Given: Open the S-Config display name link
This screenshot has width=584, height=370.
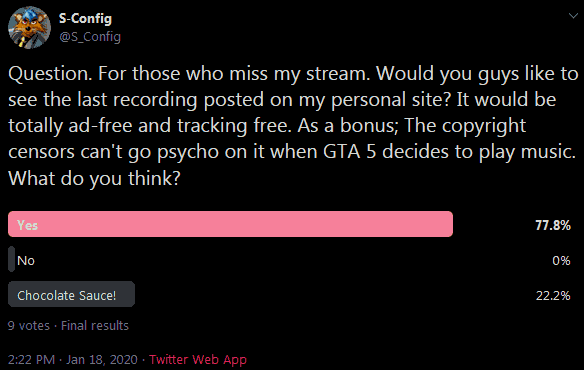Looking at the screenshot, I should coord(85,18).
